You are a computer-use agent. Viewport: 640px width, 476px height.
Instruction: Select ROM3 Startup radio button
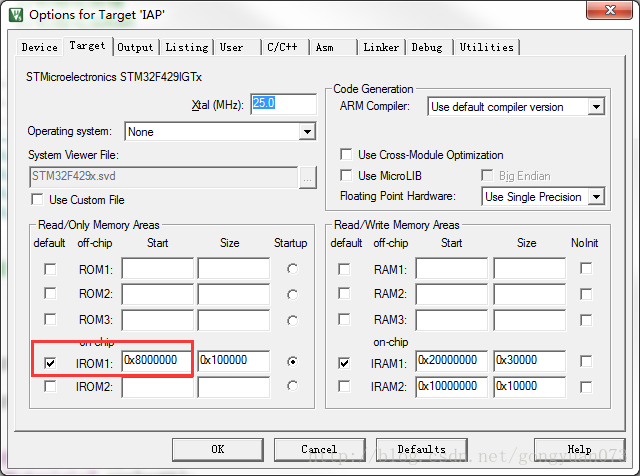click(292, 320)
